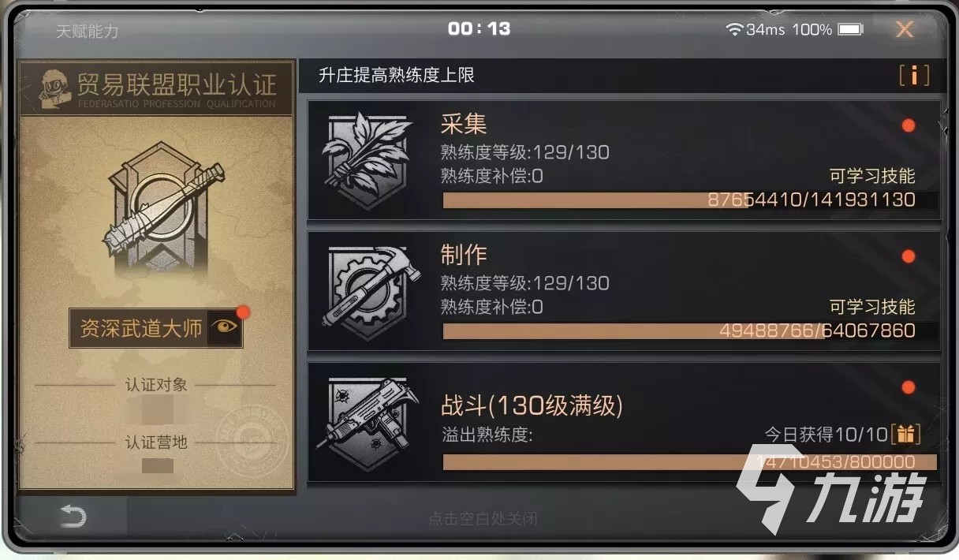Image resolution: width=959 pixels, height=560 pixels.
Task: Close the panel with the X button
Action: (904, 30)
